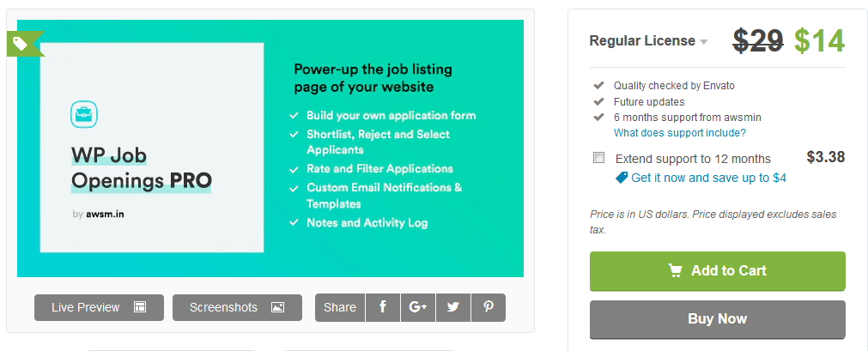Click the blue price tag icon

(x=622, y=178)
